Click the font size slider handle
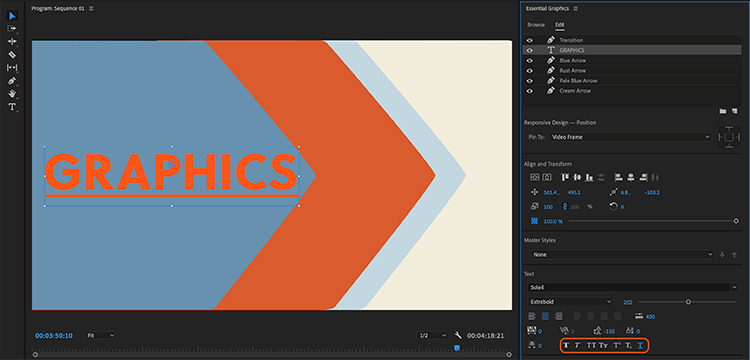This screenshot has width=750, height=360. click(688, 302)
